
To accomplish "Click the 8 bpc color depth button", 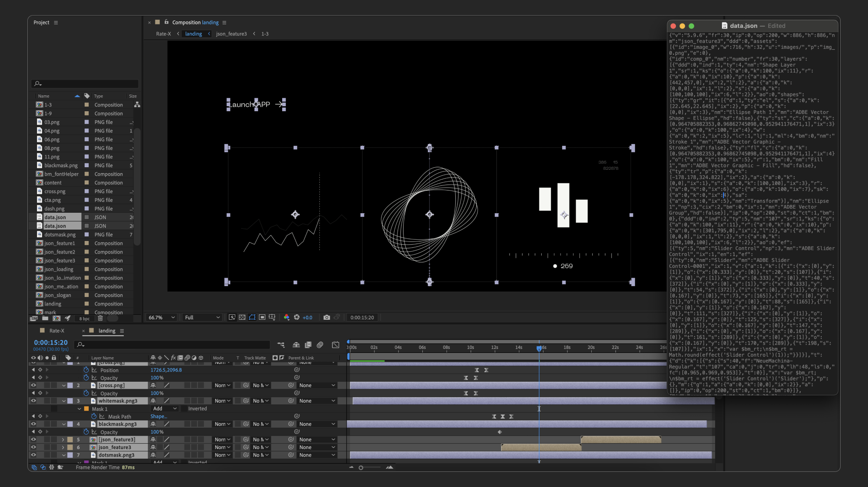I will click(x=84, y=318).
